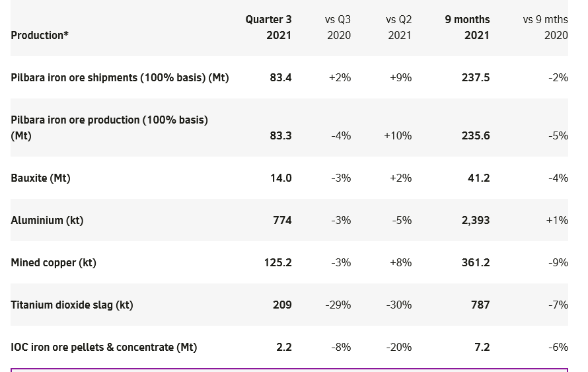This screenshot has height=372, width=588.
Task: Click the 2,393 aluminium nine-month value
Action: pos(476,220)
